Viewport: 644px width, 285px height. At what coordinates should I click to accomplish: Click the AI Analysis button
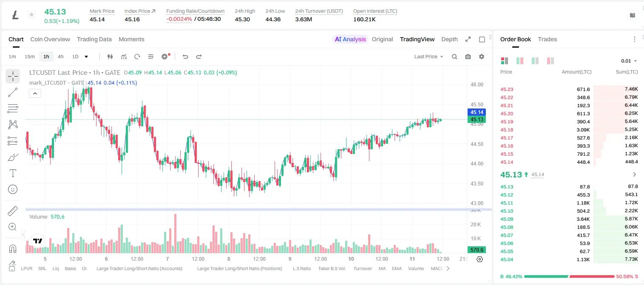tap(350, 39)
